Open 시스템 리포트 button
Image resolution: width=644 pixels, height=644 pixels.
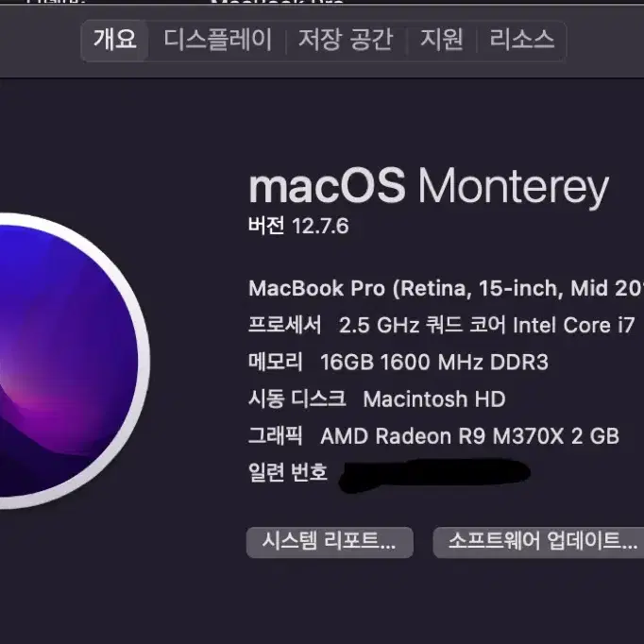click(330, 542)
